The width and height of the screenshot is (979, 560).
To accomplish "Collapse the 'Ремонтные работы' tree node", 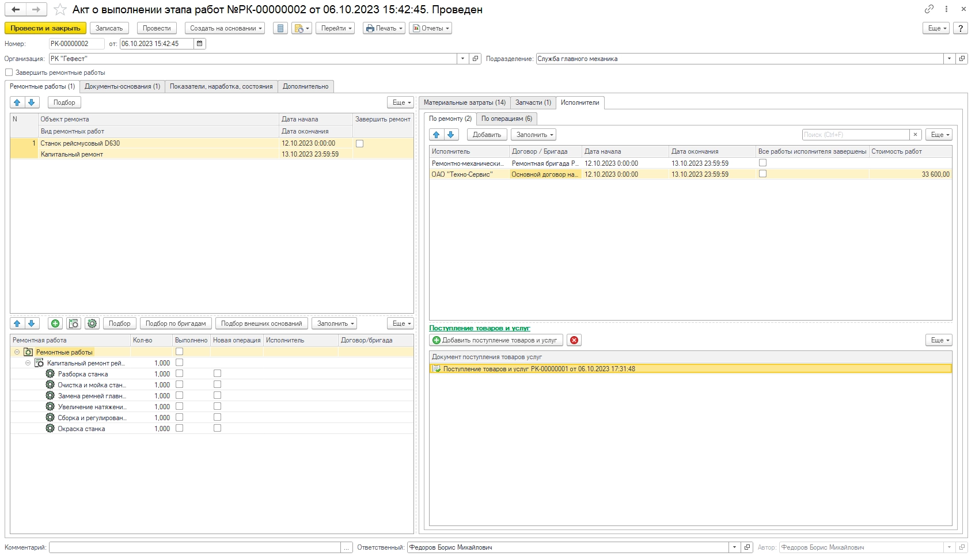I will 17,352.
